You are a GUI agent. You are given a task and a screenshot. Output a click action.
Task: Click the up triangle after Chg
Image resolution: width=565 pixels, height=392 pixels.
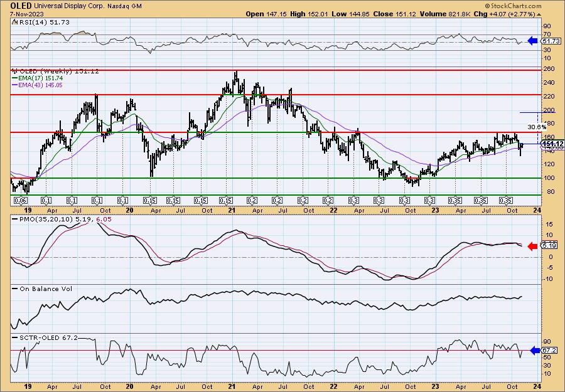click(539, 14)
